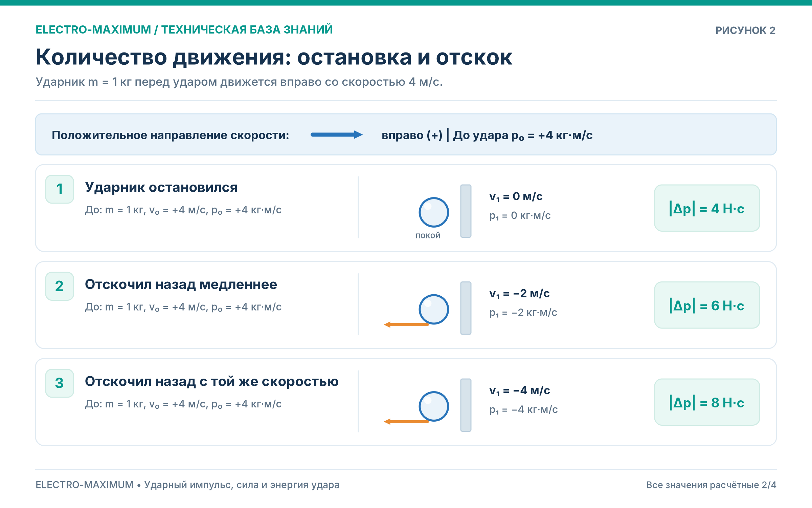The image size is (812, 508).
Task: Click the 'v₁ = 0 м/с' value
Action: coord(516,196)
